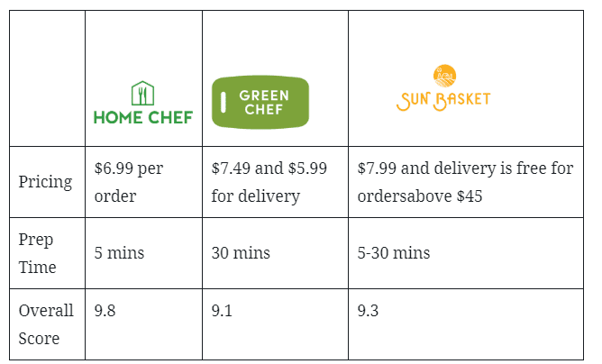The height and width of the screenshot is (364, 602).
Task: Click the 9.1 overall score
Action: [x=222, y=310]
